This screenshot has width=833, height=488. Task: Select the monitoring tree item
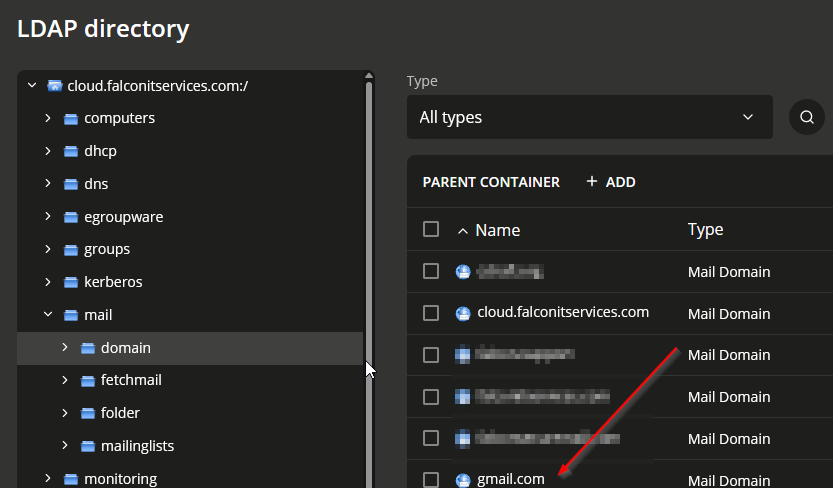(121, 479)
